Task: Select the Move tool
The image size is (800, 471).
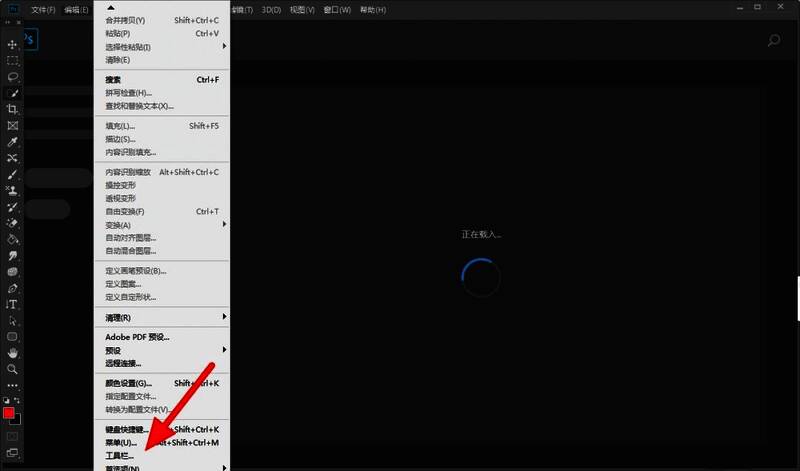Action: pos(13,45)
